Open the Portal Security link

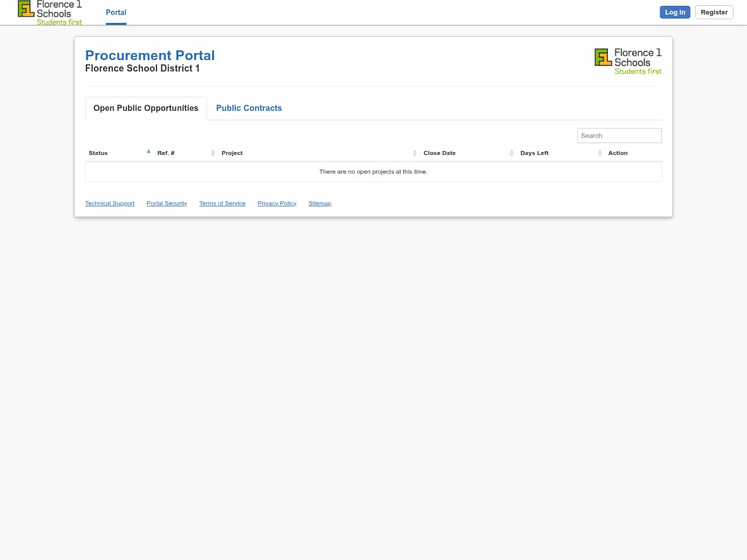(167, 203)
